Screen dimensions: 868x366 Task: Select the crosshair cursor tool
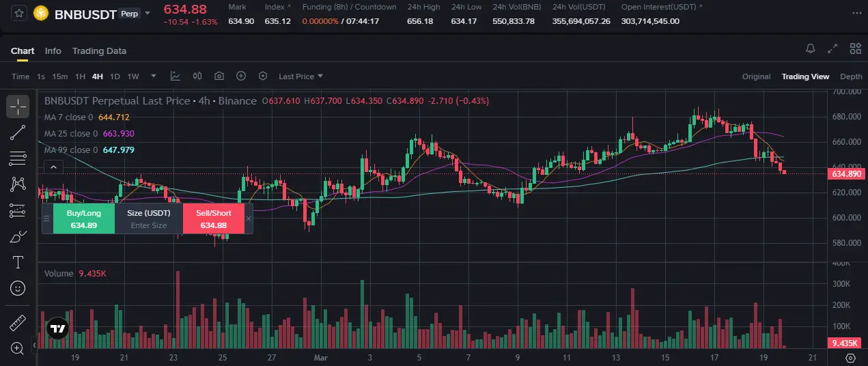[x=18, y=107]
